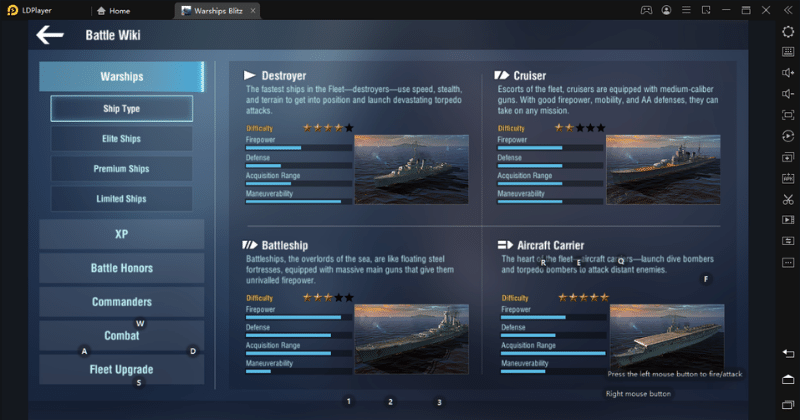The height and width of the screenshot is (420, 800).
Task: Open the XP wiki category
Action: (x=121, y=234)
